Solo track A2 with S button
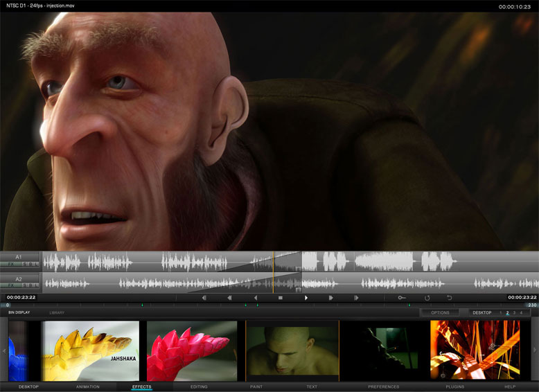 tap(24, 285)
